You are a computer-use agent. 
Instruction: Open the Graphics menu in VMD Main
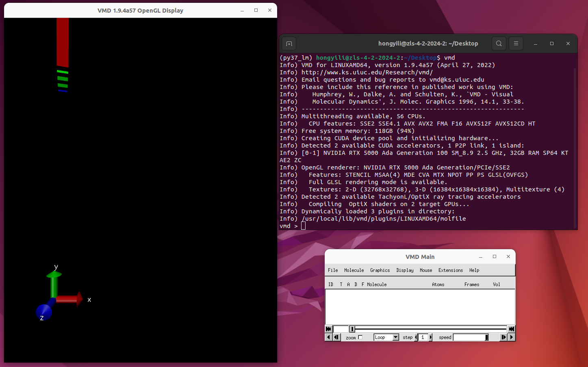380,270
